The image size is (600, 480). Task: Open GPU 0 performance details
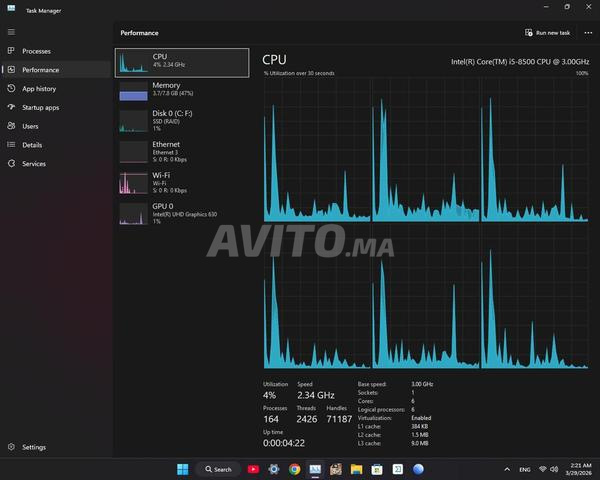pyautogui.click(x=183, y=212)
